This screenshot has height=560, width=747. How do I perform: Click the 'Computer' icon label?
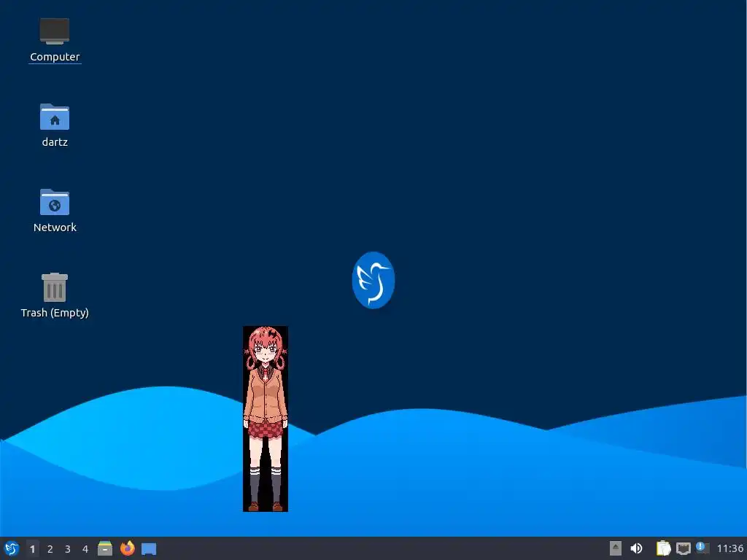[55, 57]
